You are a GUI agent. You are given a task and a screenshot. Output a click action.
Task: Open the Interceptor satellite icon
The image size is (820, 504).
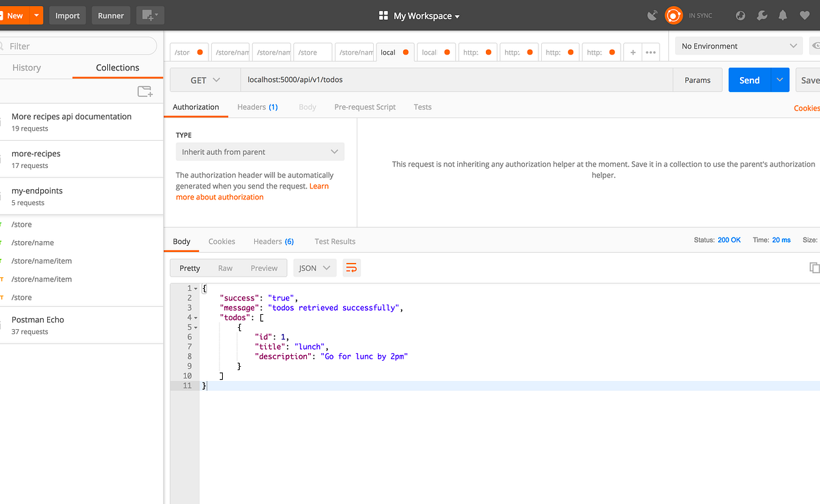click(652, 15)
